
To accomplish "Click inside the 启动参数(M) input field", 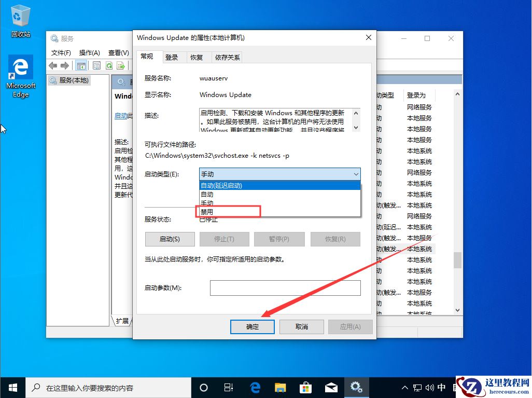I will pos(285,287).
